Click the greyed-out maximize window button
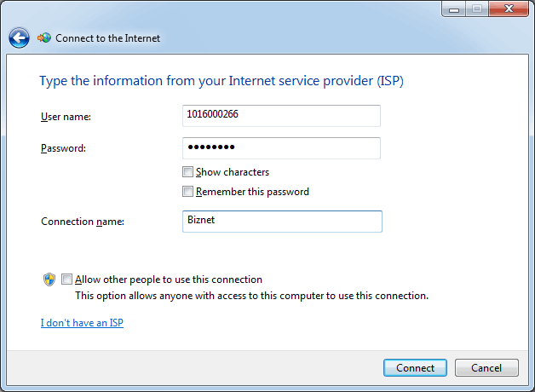Viewport: 535px width, 392px height. (x=477, y=9)
